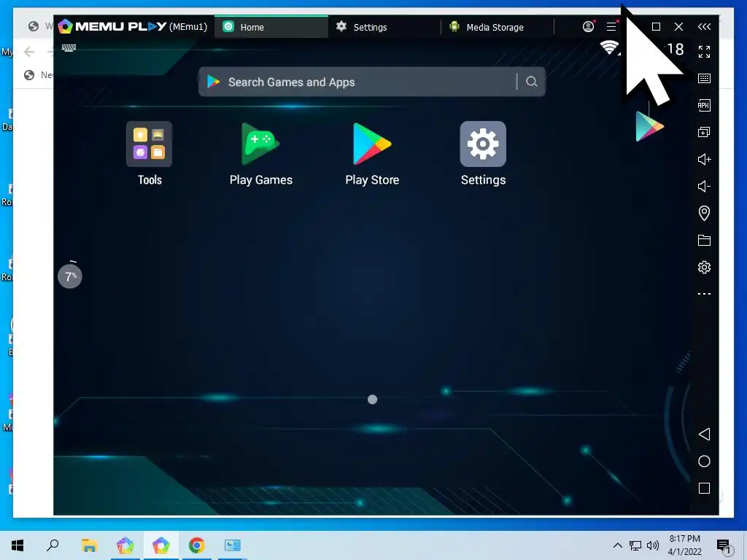The image size is (747, 560).
Task: Click the multi-MEmu icon in the taskbar
Action: coord(125,545)
